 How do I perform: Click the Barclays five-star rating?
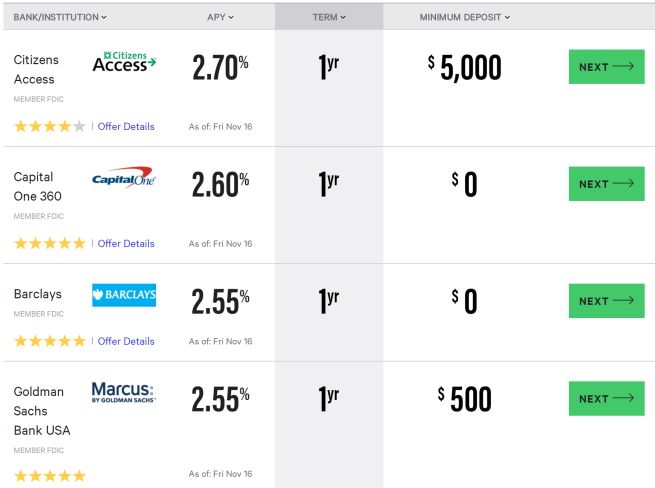[50, 341]
